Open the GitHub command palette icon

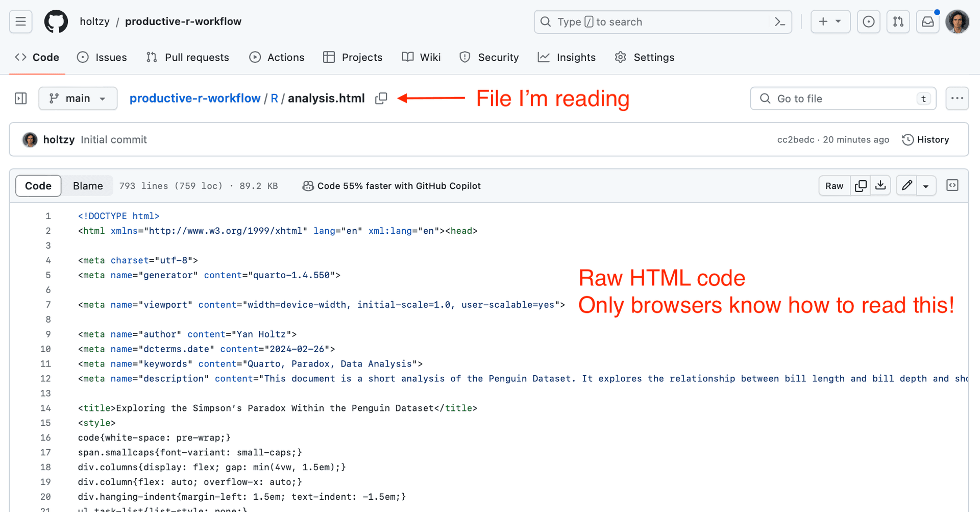[779, 21]
